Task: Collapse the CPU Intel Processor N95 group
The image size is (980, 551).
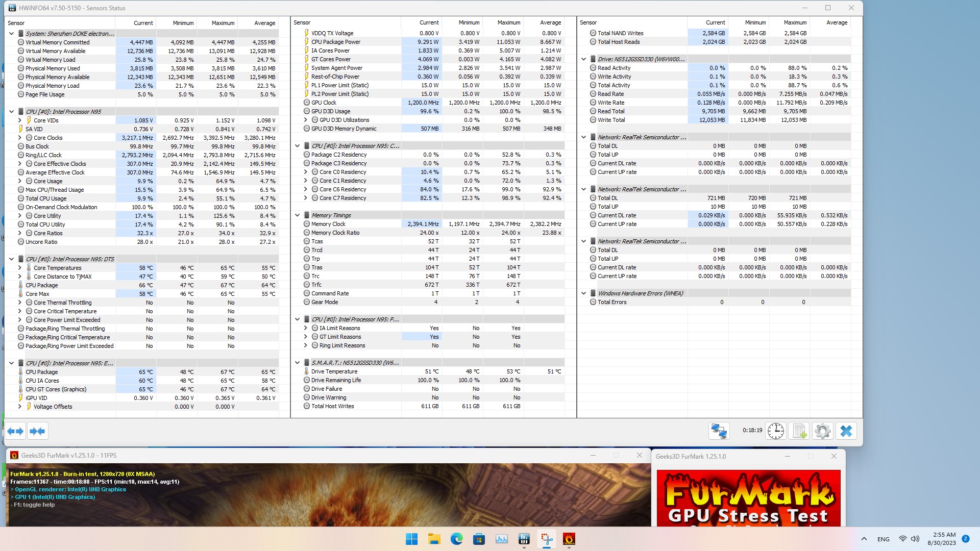Action: 11,112
